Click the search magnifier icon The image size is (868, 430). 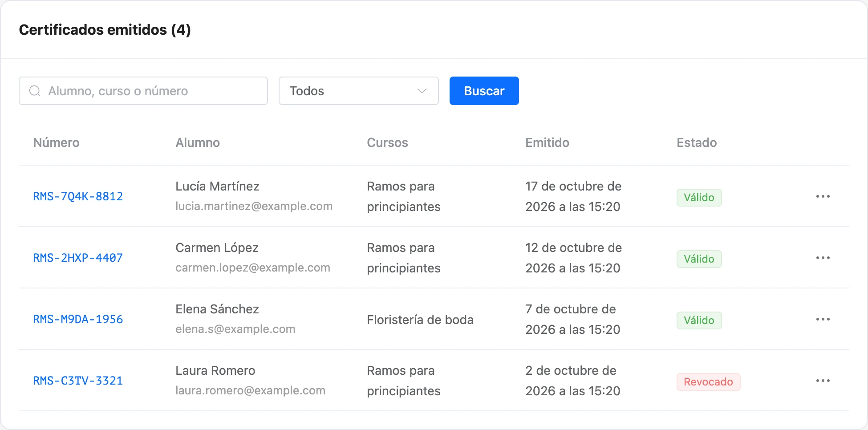[35, 91]
